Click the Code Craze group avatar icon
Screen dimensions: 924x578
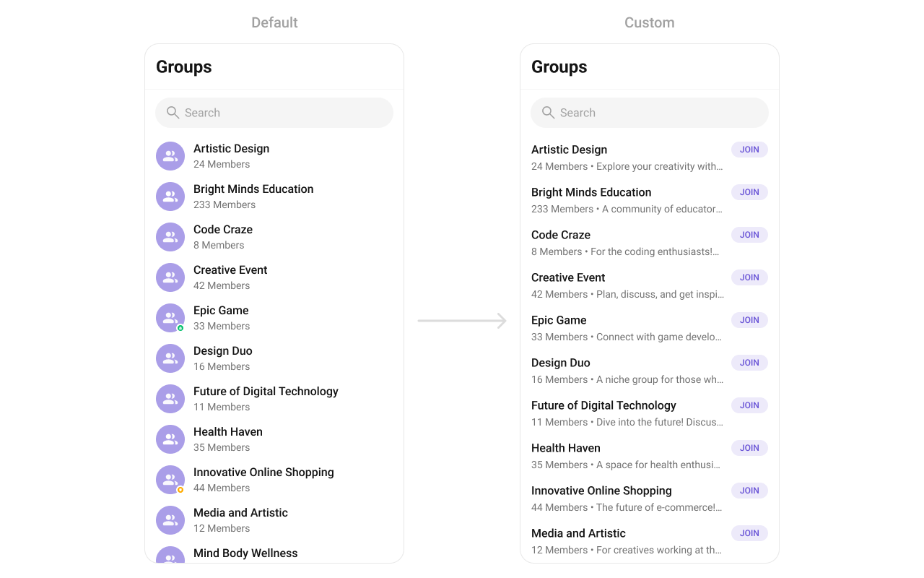170,237
